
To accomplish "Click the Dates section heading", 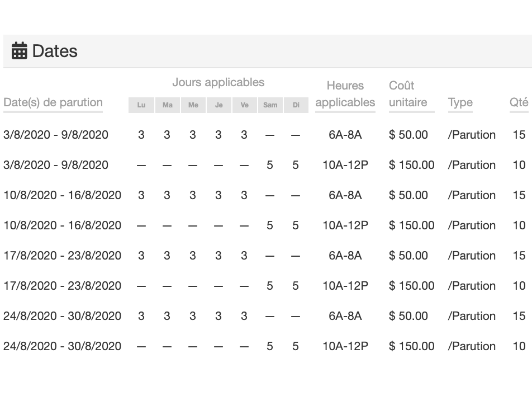I will pos(55,51).
